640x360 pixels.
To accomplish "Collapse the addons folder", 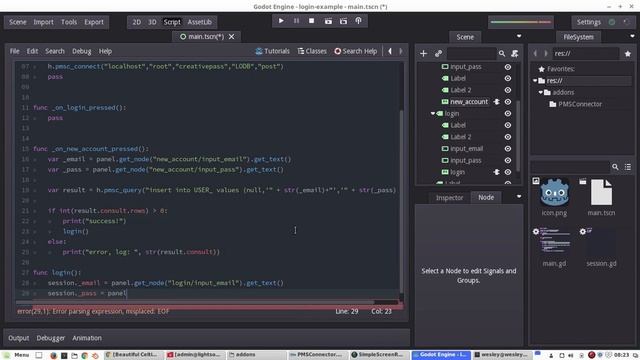I will pyautogui.click(x=540, y=93).
